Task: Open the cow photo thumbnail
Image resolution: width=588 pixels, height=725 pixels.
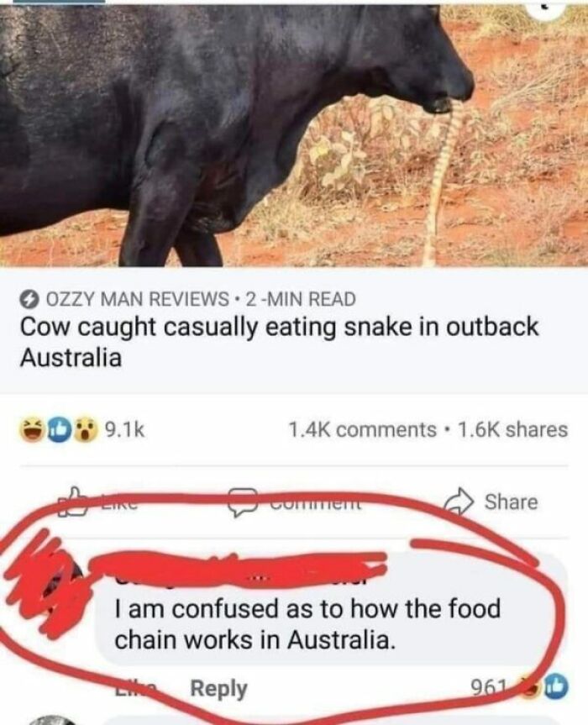Action: tap(294, 134)
